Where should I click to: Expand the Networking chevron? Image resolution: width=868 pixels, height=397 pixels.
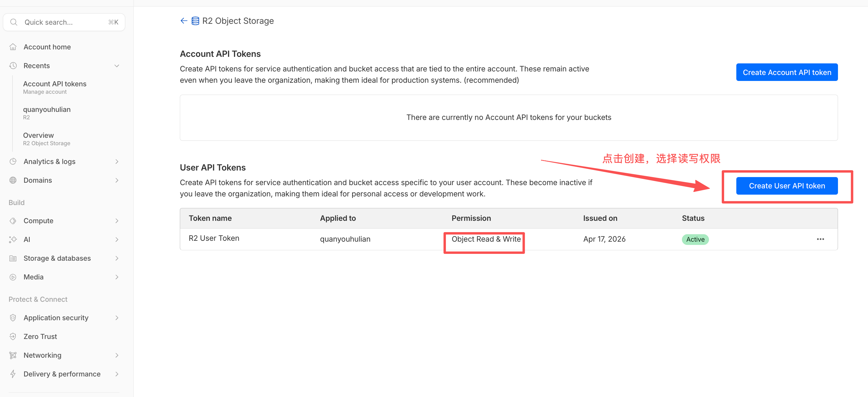pyautogui.click(x=117, y=355)
